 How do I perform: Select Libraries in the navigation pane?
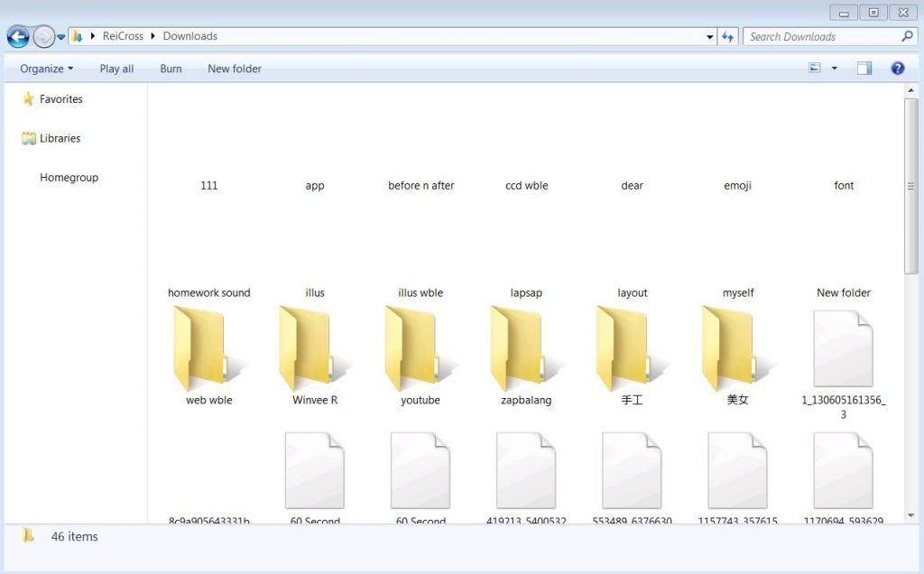[60, 138]
